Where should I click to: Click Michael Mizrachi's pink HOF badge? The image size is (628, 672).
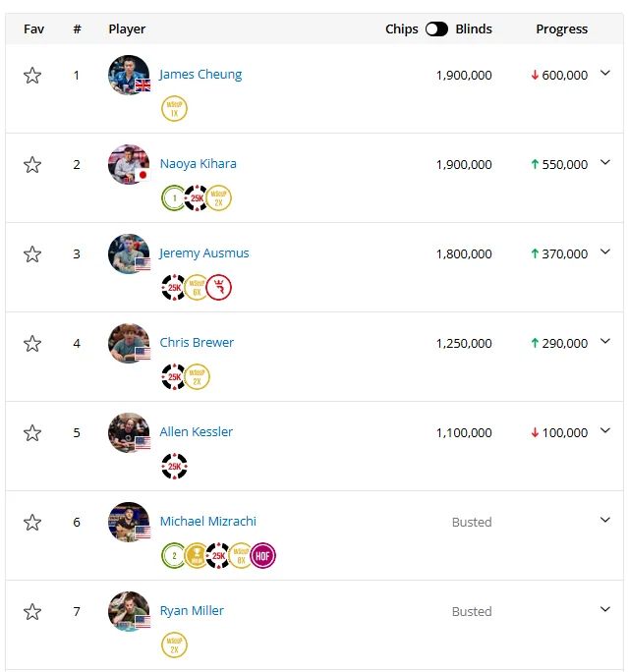point(262,556)
